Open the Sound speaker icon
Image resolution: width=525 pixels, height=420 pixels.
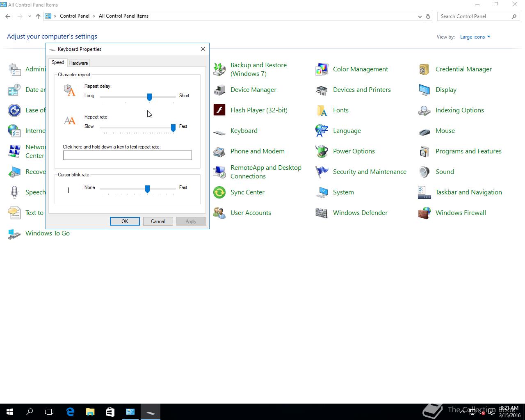tap(425, 172)
